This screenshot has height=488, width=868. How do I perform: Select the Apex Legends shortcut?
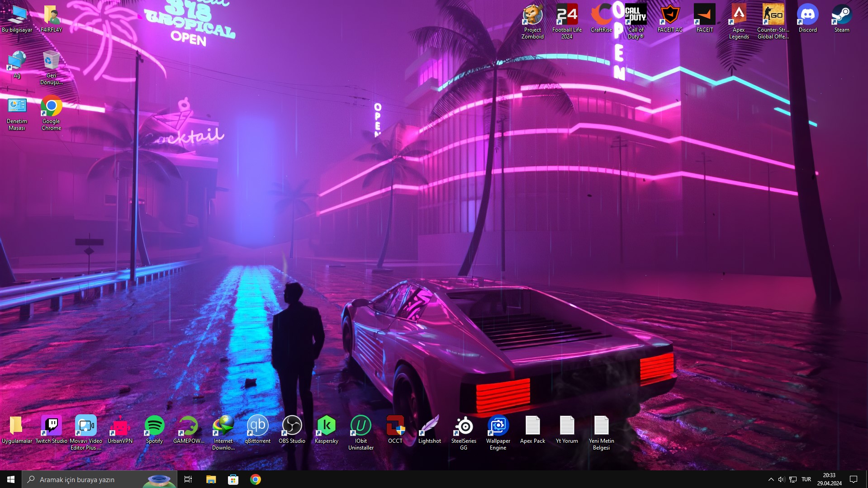[739, 22]
